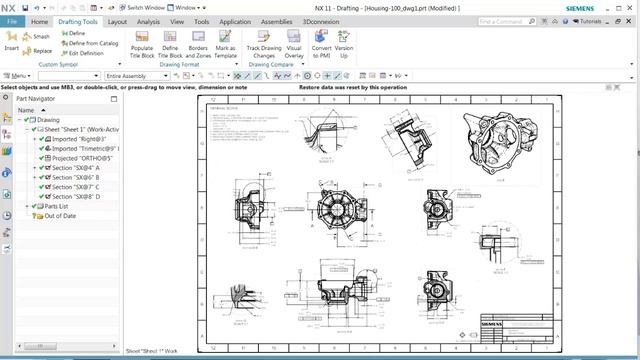This screenshot has height=360, width=640.
Task: Switch to the 3Dconnexion tab
Action: (x=321, y=22)
